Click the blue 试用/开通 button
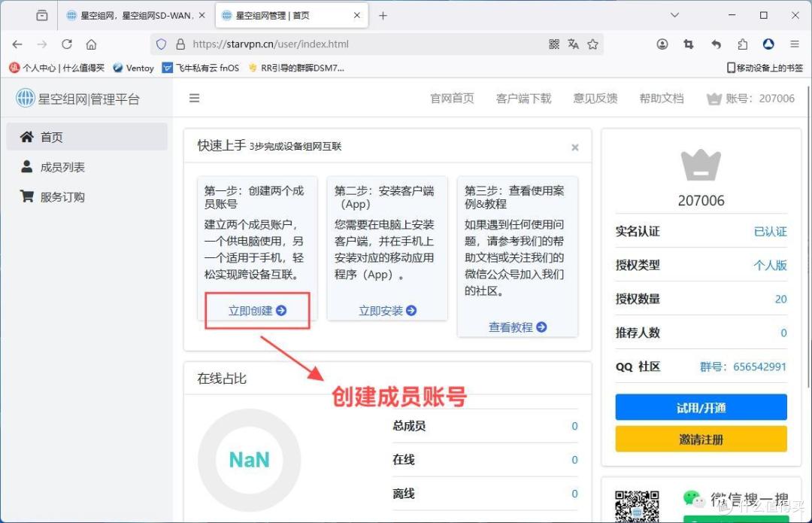The image size is (812, 523). coord(701,407)
